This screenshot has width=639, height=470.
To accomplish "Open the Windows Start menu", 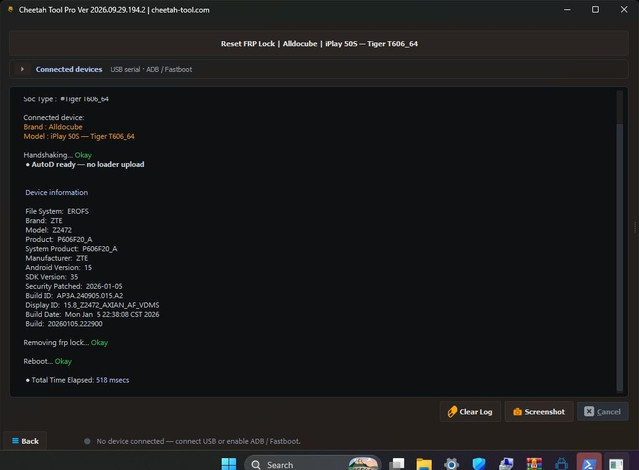I will (x=229, y=464).
